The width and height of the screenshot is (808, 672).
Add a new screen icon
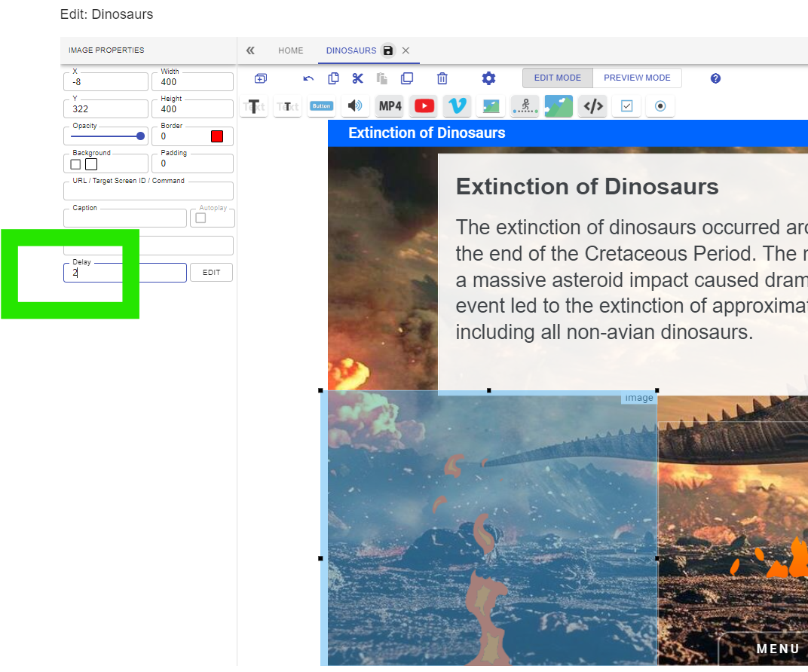[261, 78]
